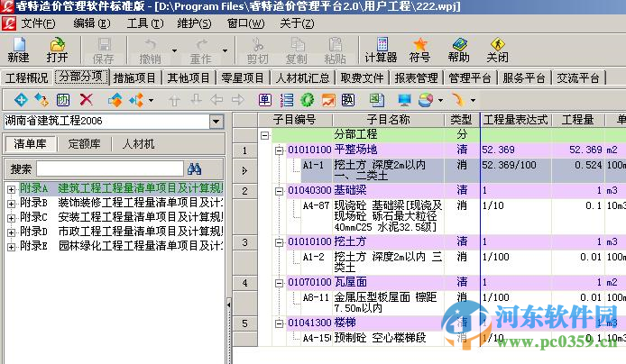
Task: Click the 粘贴 (Paste) toolbar icon
Action: click(335, 50)
